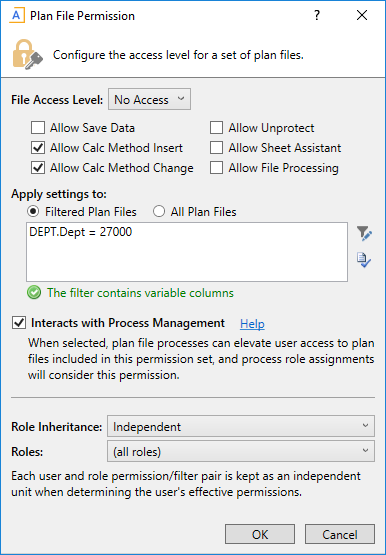Uncheck Allow Calc Method Change
This screenshot has width=386, height=555.
click(38, 168)
